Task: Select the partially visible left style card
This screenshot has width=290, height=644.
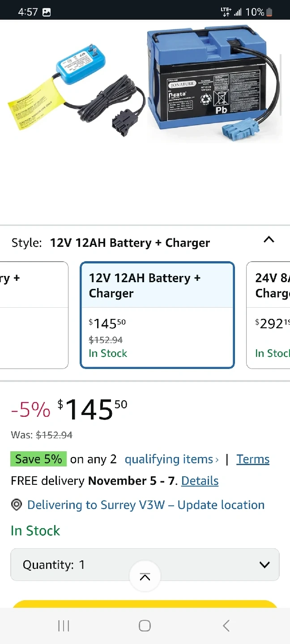Action: pyautogui.click(x=33, y=315)
